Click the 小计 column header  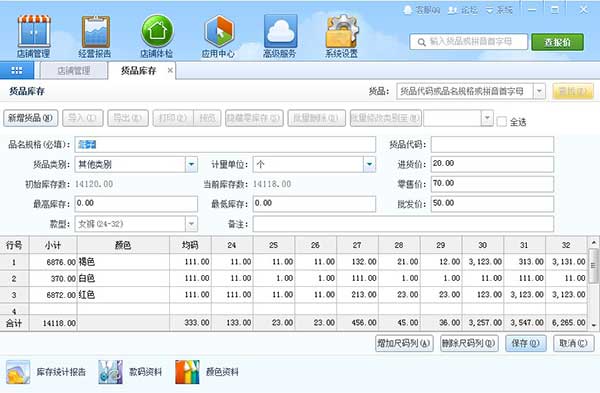pyautogui.click(x=53, y=245)
